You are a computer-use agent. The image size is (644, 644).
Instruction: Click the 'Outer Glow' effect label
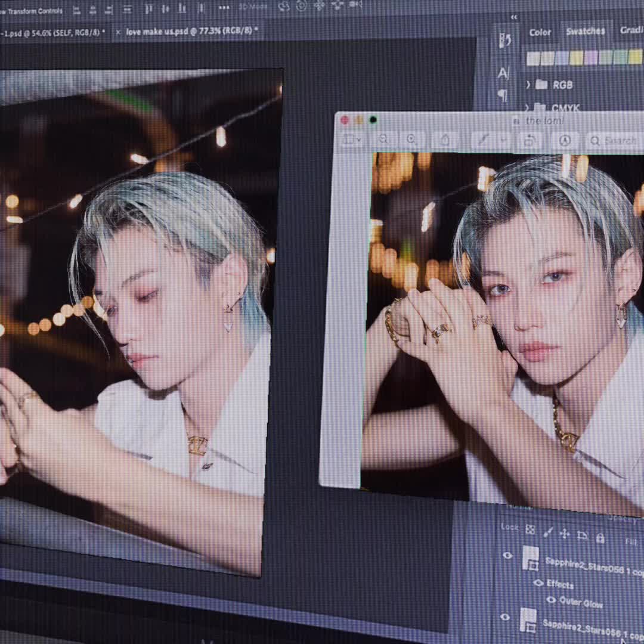click(581, 602)
